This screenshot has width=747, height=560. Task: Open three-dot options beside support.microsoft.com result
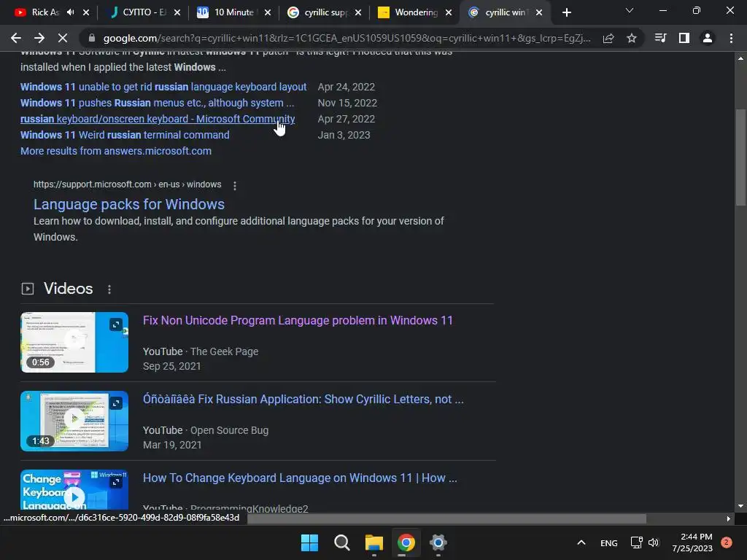[x=234, y=185]
